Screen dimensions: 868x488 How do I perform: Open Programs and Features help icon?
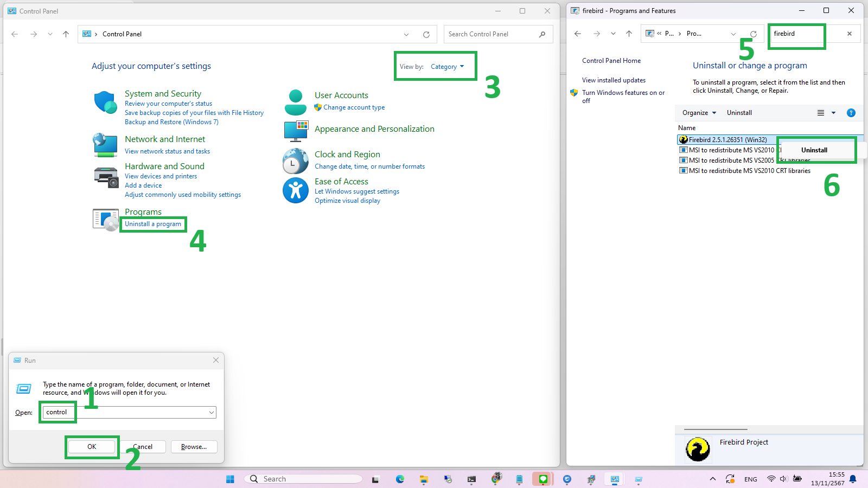851,113
